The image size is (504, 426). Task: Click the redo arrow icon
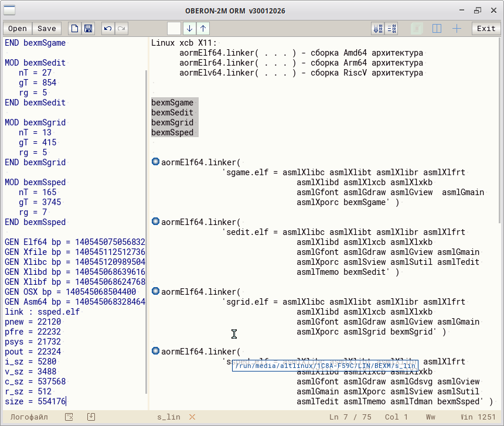122,28
